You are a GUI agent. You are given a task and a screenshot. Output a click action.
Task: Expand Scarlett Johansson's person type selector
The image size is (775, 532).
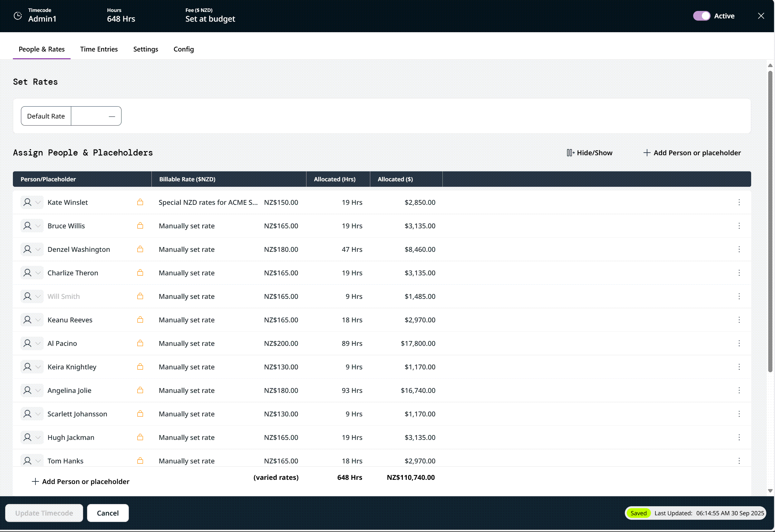[x=38, y=414]
